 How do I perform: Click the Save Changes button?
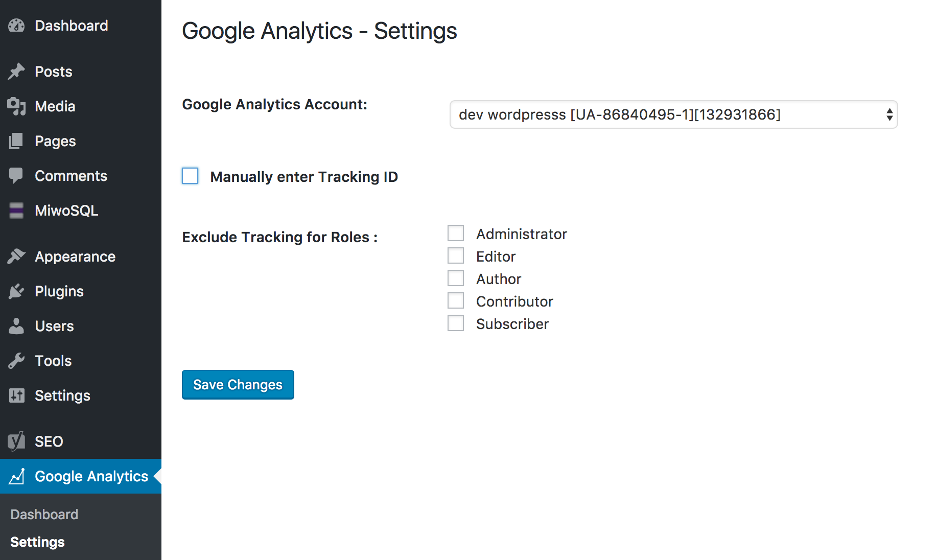pyautogui.click(x=238, y=385)
